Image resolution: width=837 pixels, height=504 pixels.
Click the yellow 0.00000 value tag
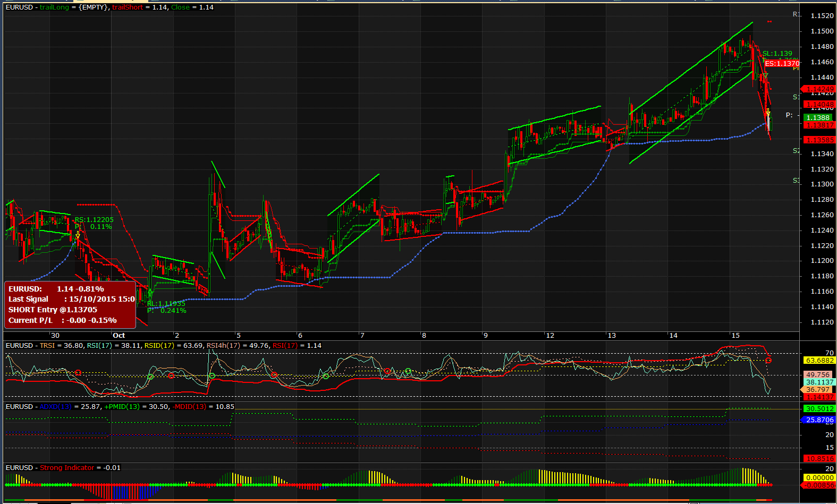click(x=820, y=478)
